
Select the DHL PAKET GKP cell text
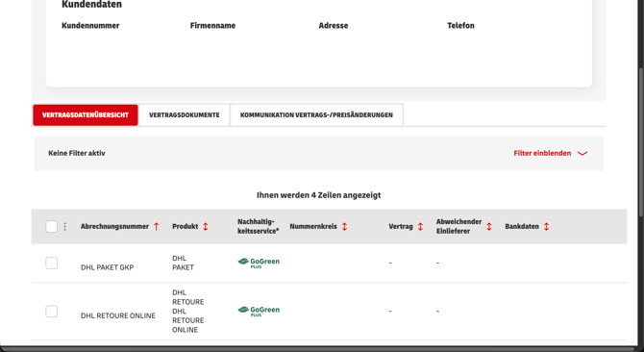pos(108,267)
